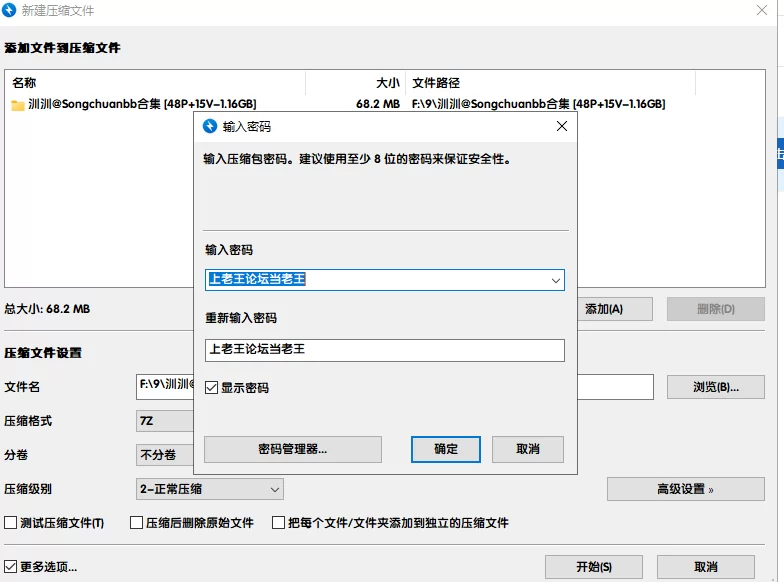Image resolution: width=784 pixels, height=582 pixels.
Task: Click the 文件路径 column header
Action: point(550,83)
